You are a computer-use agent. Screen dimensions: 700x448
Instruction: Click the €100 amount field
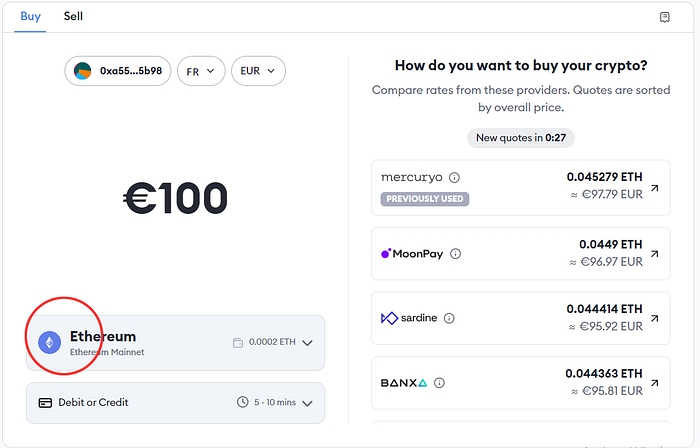[x=175, y=199]
